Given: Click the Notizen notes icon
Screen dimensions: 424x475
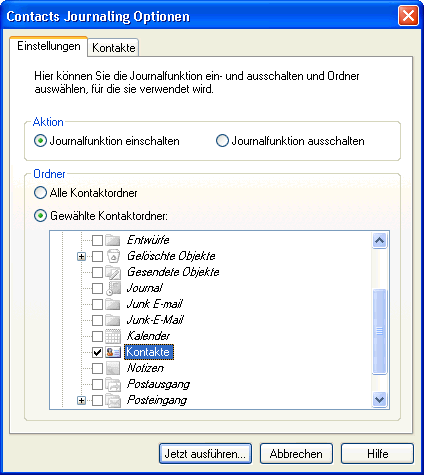Looking at the screenshot, I should (x=113, y=368).
